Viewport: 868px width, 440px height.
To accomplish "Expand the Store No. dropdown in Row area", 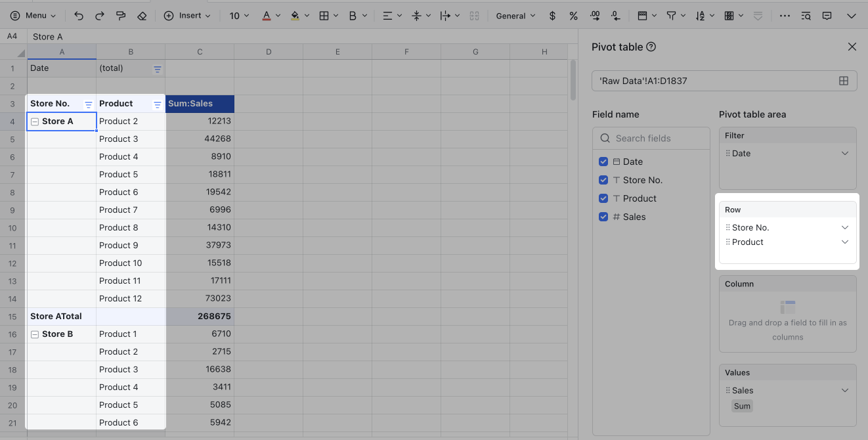I will pyautogui.click(x=845, y=227).
